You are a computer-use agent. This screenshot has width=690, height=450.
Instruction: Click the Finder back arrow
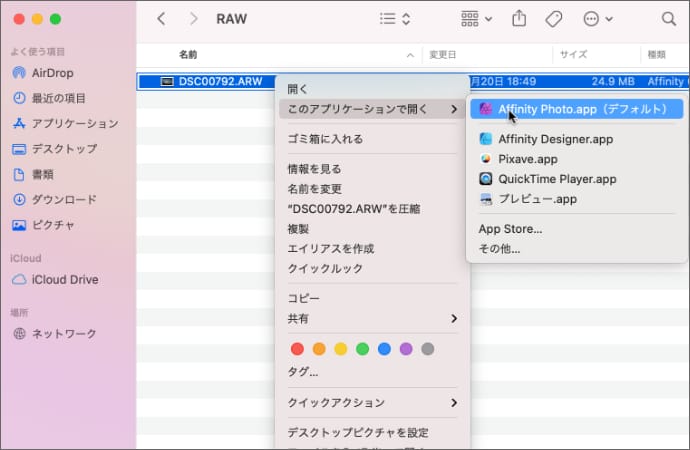(162, 18)
